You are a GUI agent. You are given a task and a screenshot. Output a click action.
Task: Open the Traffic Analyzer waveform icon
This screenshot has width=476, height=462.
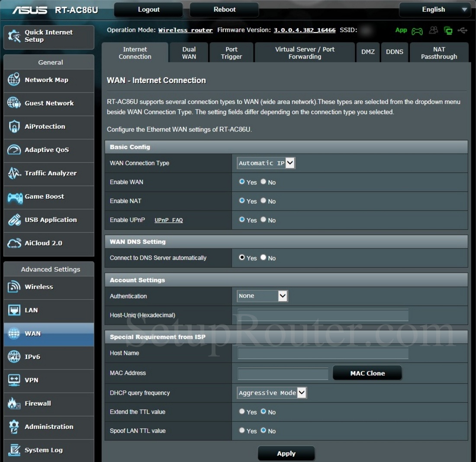coord(14,173)
